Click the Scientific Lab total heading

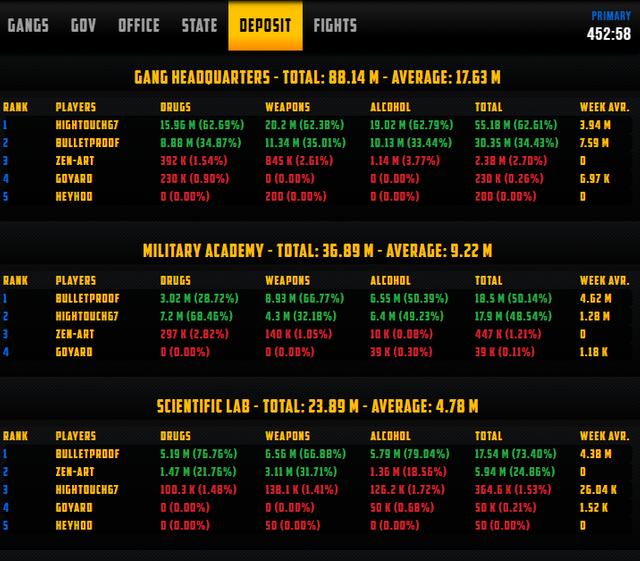tap(318, 406)
